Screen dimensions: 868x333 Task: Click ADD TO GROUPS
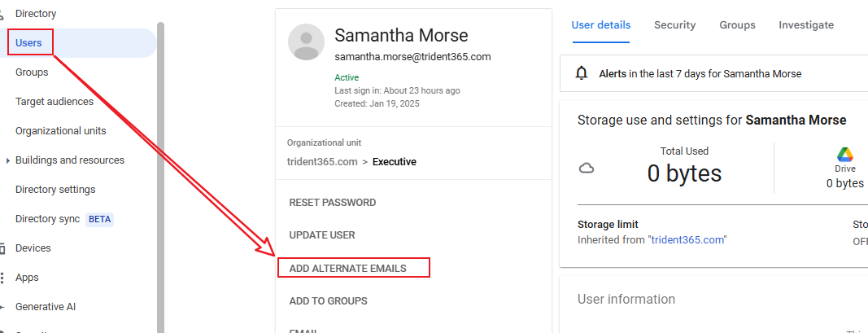coord(328,301)
